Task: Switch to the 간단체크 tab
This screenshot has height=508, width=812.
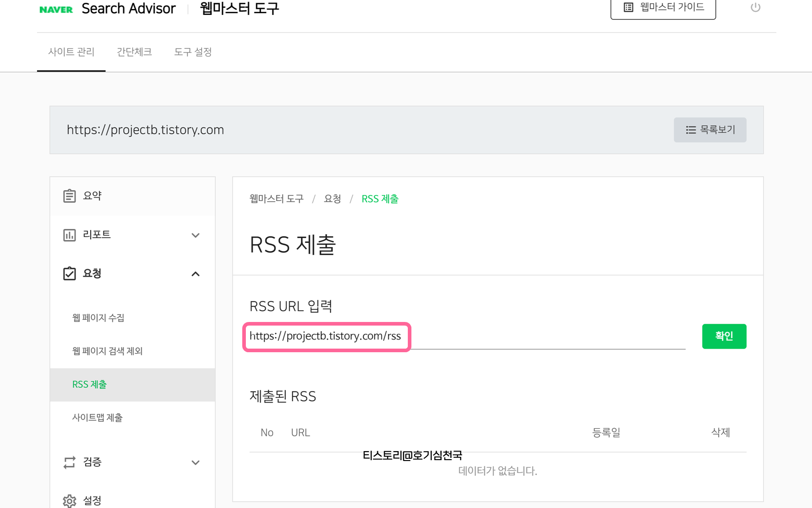Action: pyautogui.click(x=134, y=52)
